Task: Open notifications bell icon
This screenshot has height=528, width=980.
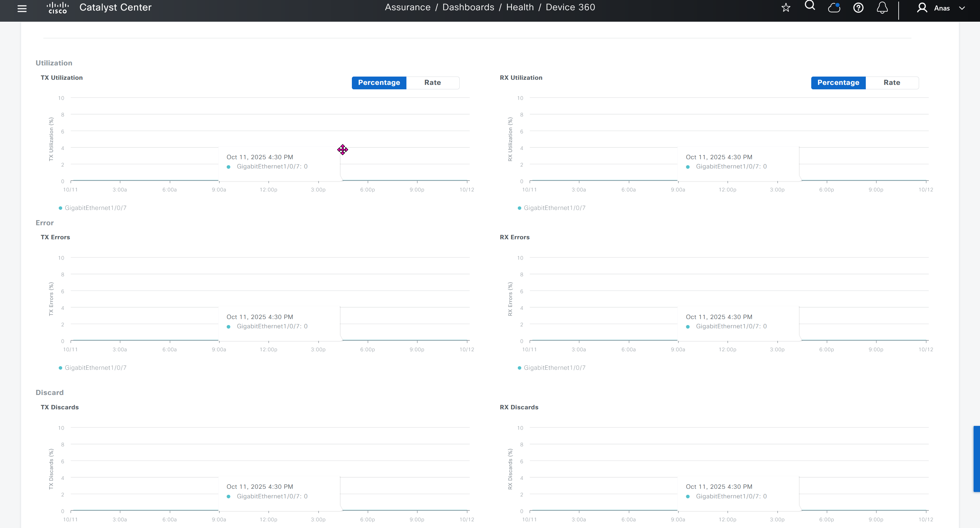Action: click(882, 8)
